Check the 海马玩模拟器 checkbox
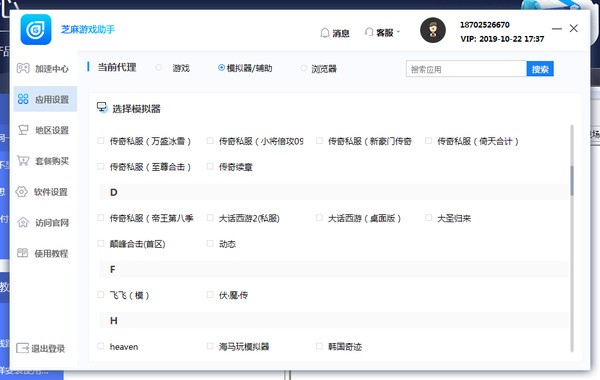Image resolution: width=600 pixels, height=380 pixels. point(210,346)
